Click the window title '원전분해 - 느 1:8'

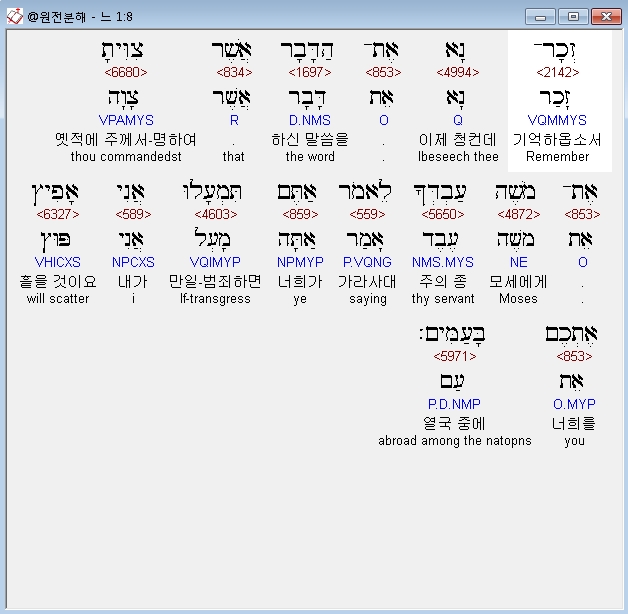click(x=80, y=16)
